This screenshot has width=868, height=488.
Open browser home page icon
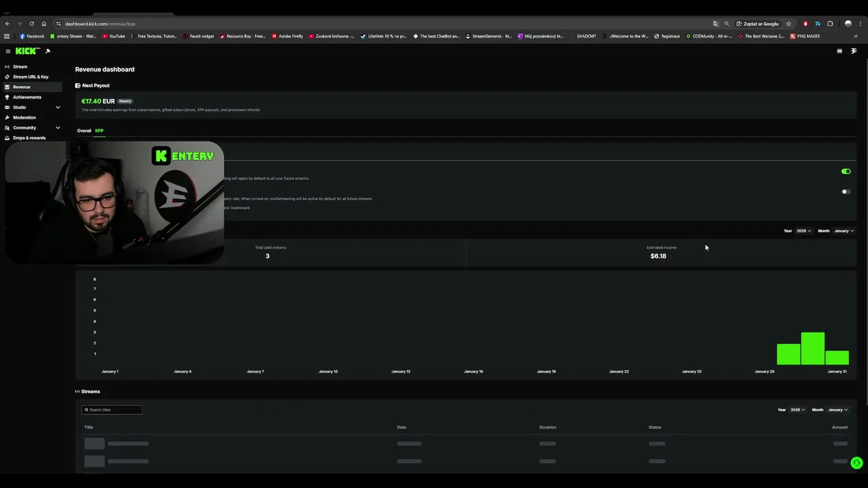coord(44,24)
